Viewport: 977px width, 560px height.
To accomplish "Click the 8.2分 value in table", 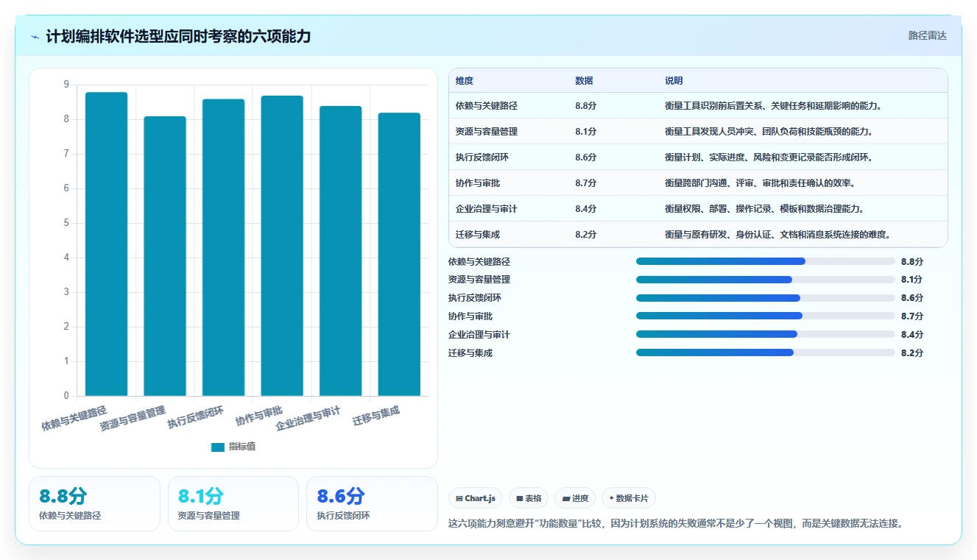I will click(586, 235).
